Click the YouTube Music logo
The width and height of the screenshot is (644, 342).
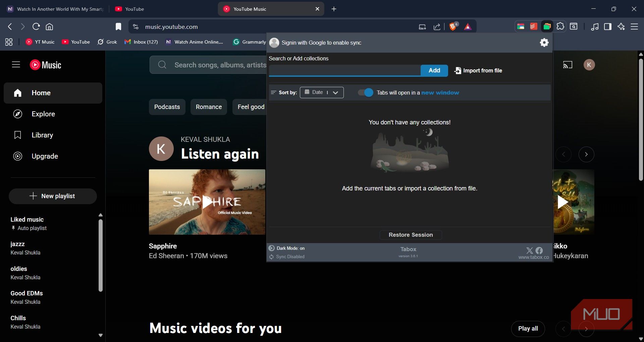coord(46,65)
